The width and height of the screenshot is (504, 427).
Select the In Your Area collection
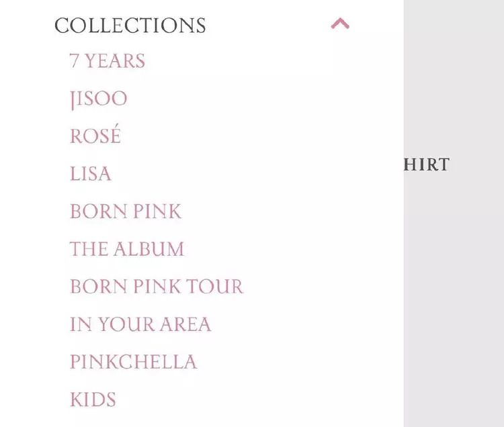point(140,324)
